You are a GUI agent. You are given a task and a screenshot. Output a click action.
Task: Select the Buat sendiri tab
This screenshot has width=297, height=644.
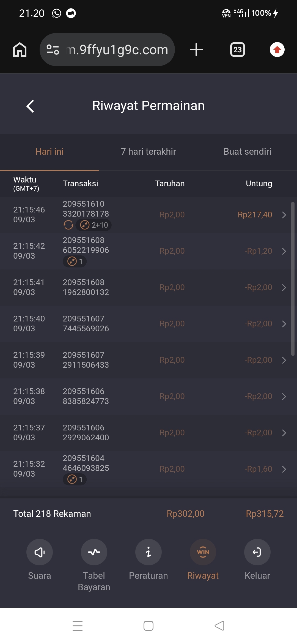click(x=248, y=152)
